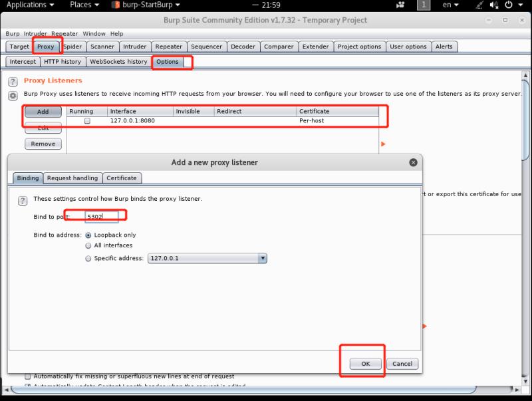
Task: Open the Window menu
Action: pyautogui.click(x=94, y=34)
